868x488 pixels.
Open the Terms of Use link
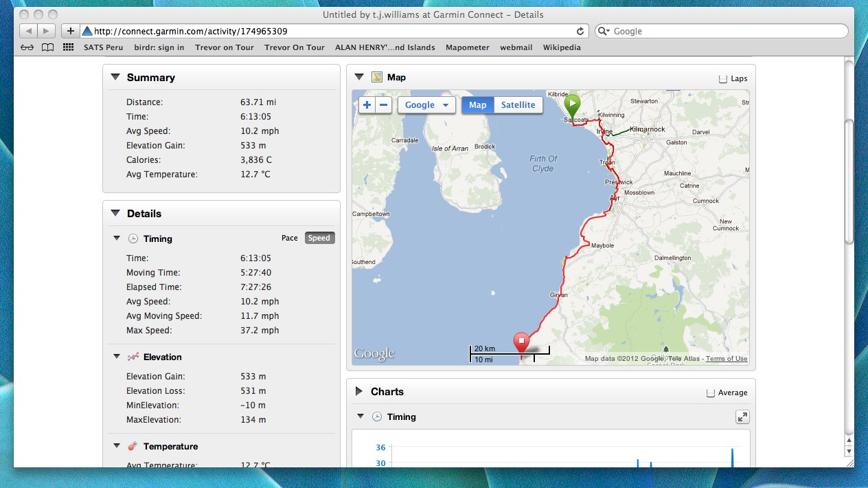[x=727, y=359]
